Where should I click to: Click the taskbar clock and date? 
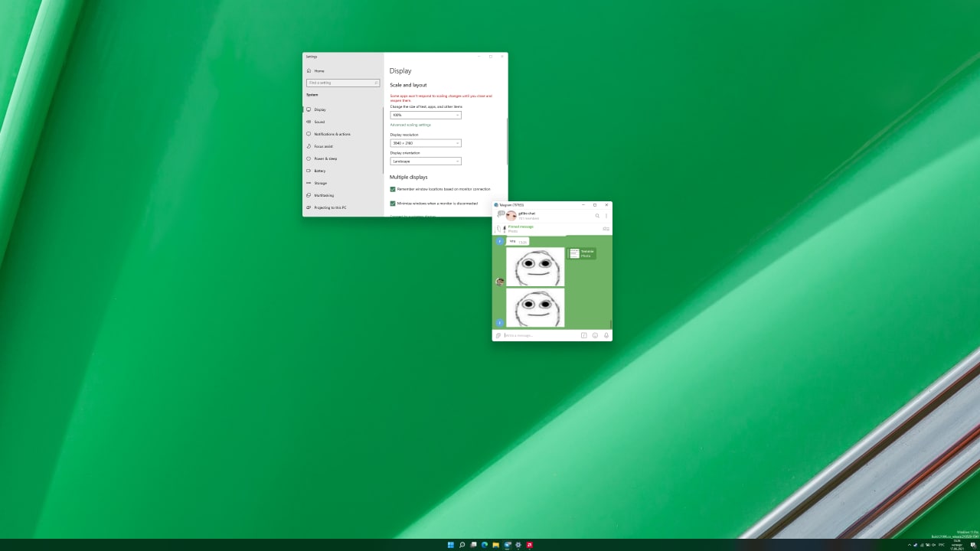click(957, 545)
